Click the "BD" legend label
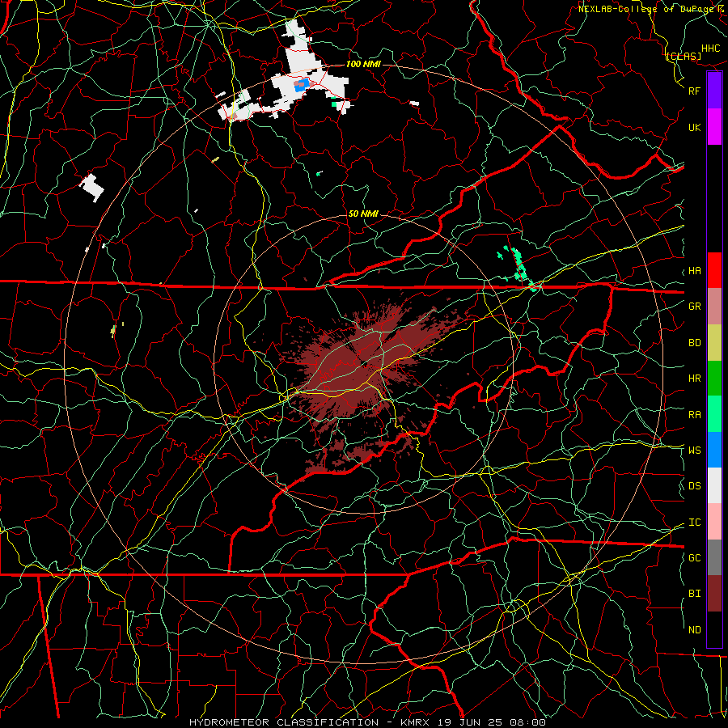The image size is (728, 728). tap(695, 343)
